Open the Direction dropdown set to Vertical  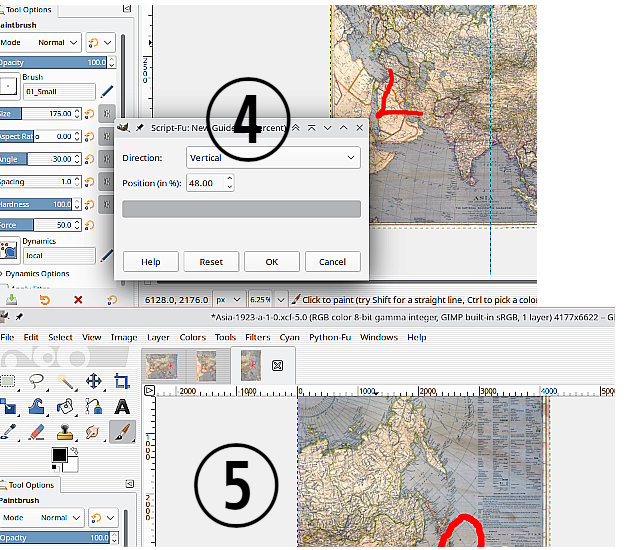tap(273, 158)
